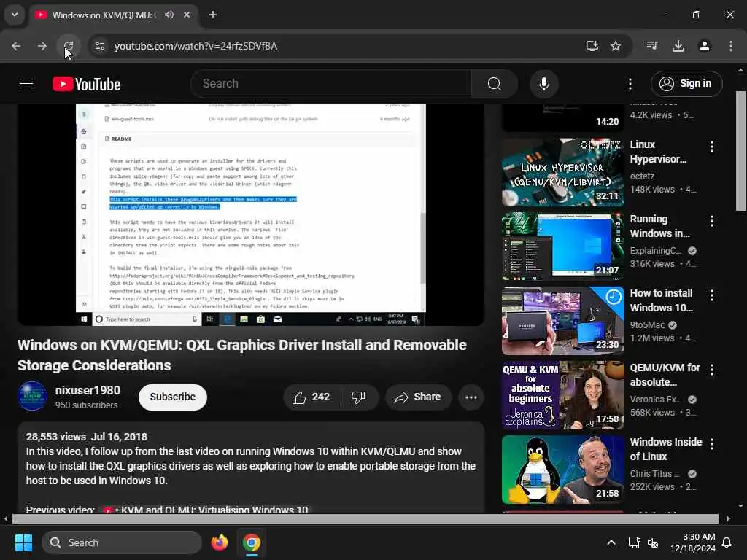Image resolution: width=747 pixels, height=560 pixels.
Task: Open more actions ellipsis under video
Action: click(471, 397)
